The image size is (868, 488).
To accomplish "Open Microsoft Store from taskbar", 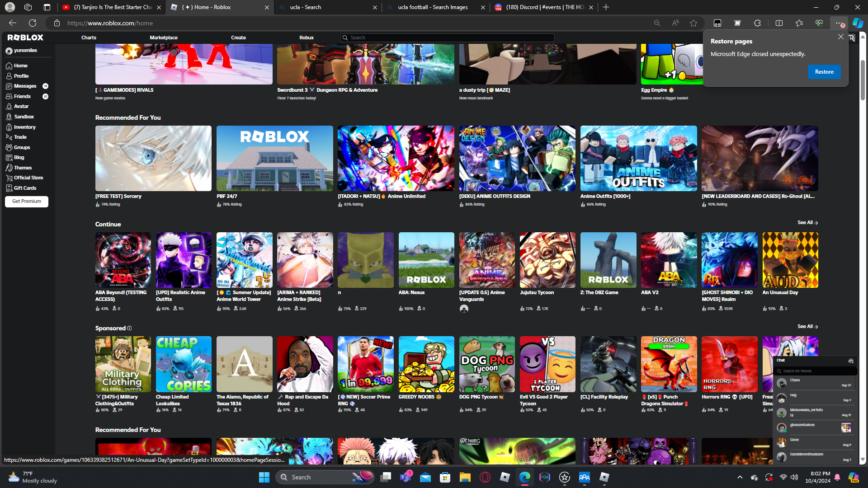I will coord(445,477).
